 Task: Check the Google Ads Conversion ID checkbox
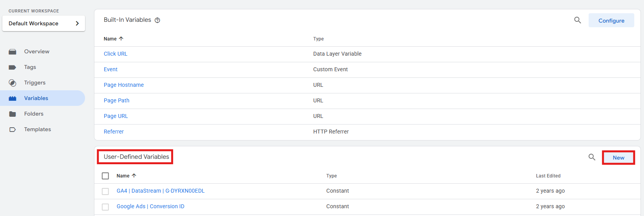click(105, 207)
